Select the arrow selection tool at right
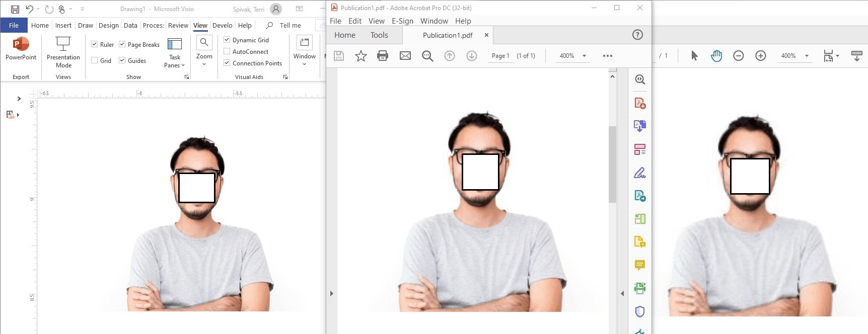Screen dimensions: 868x334 click(694, 56)
